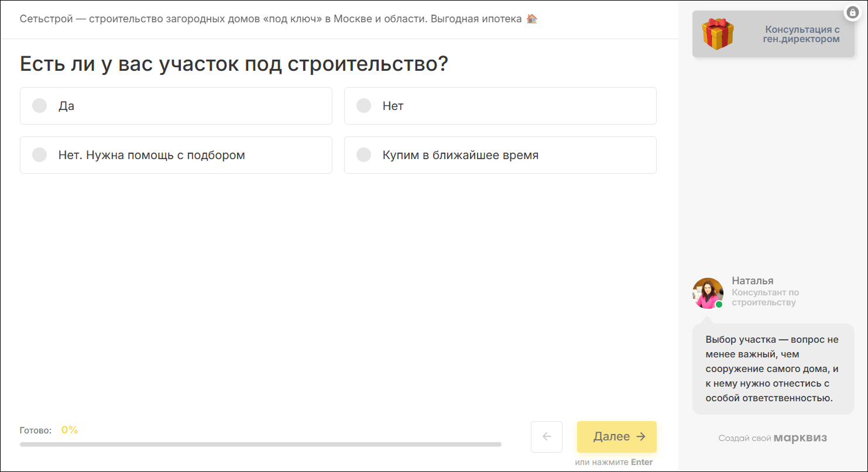The height and width of the screenshot is (472, 868).
Task: Click the house emoji in header
Action: [531, 19]
